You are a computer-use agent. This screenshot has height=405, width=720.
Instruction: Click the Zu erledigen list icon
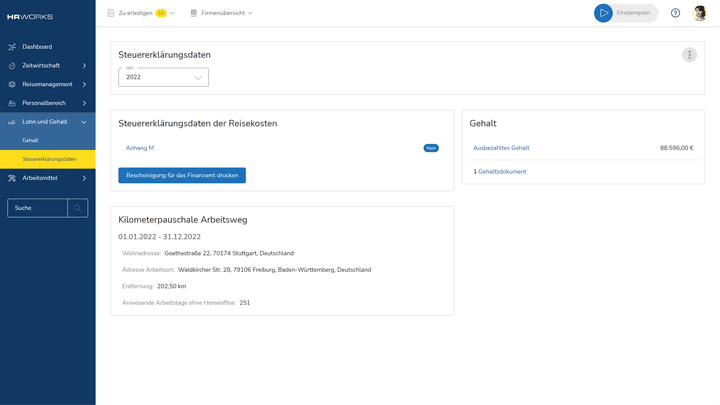(111, 13)
